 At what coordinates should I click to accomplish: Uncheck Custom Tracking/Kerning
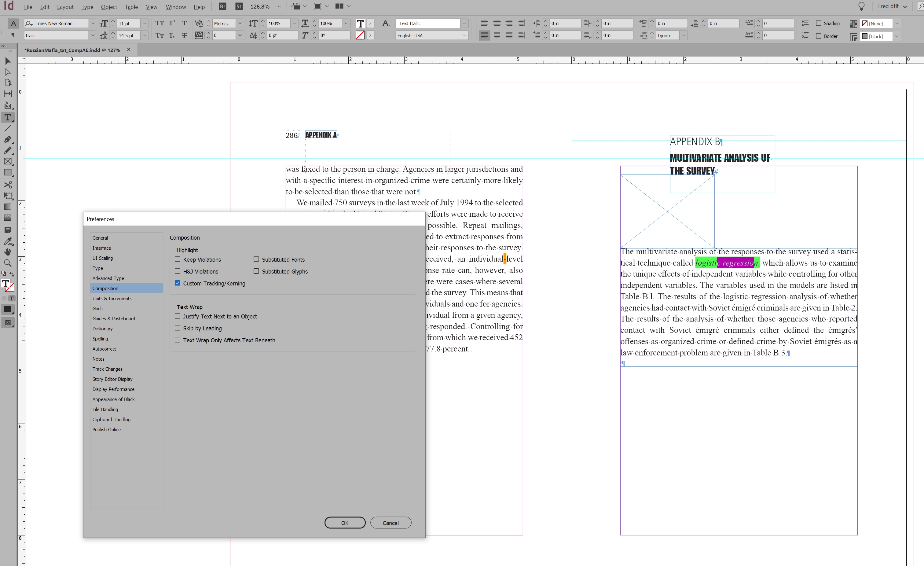(x=177, y=283)
